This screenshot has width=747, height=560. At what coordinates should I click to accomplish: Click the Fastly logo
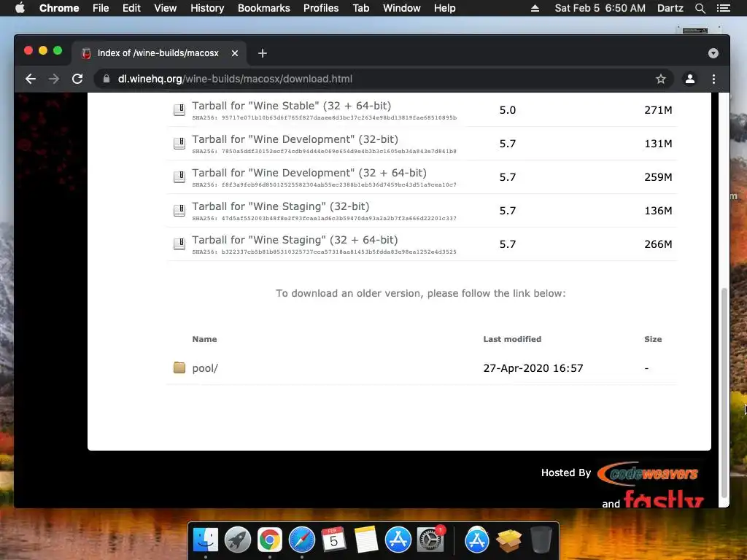(664, 499)
